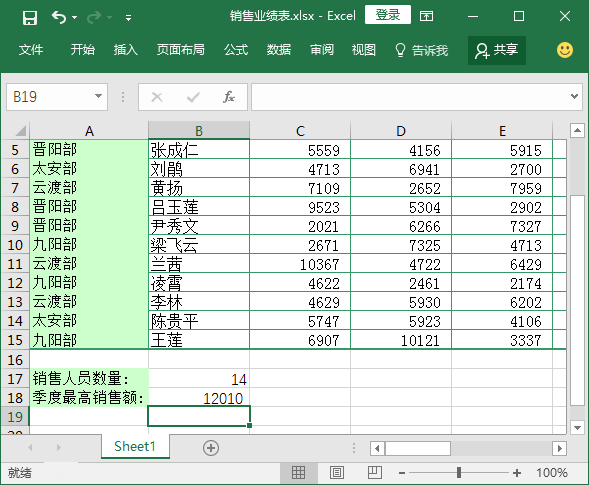Select column A header

point(89,131)
